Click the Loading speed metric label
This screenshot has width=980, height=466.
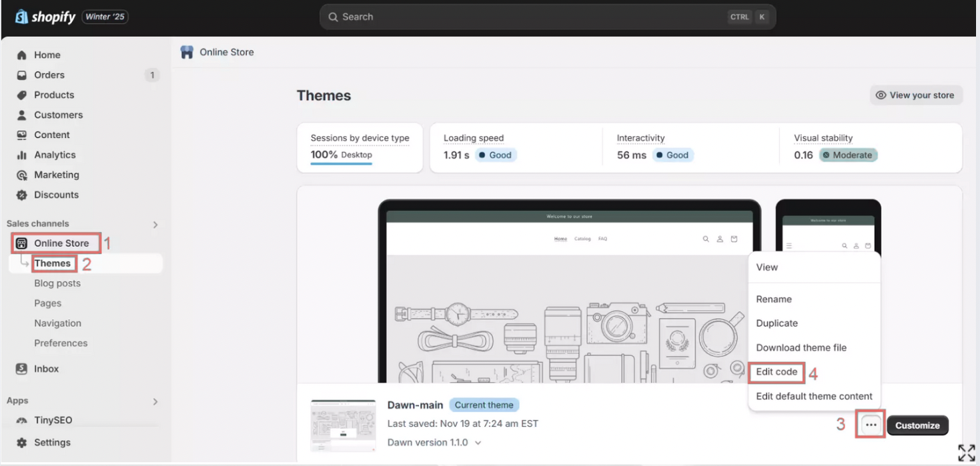(474, 138)
